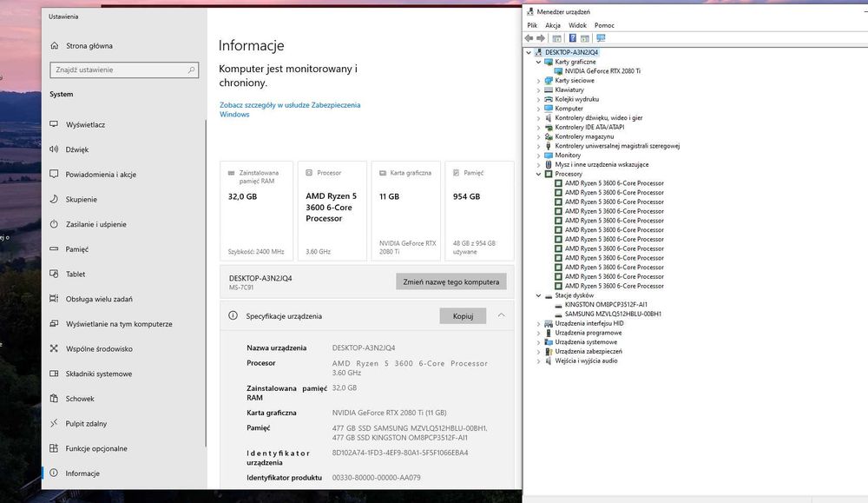Expand Kolejki wydruku node
This screenshot has width=868, height=503.
coord(538,100)
